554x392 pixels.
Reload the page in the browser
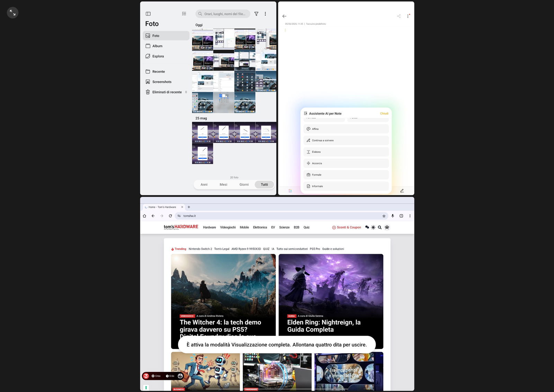[x=170, y=216]
